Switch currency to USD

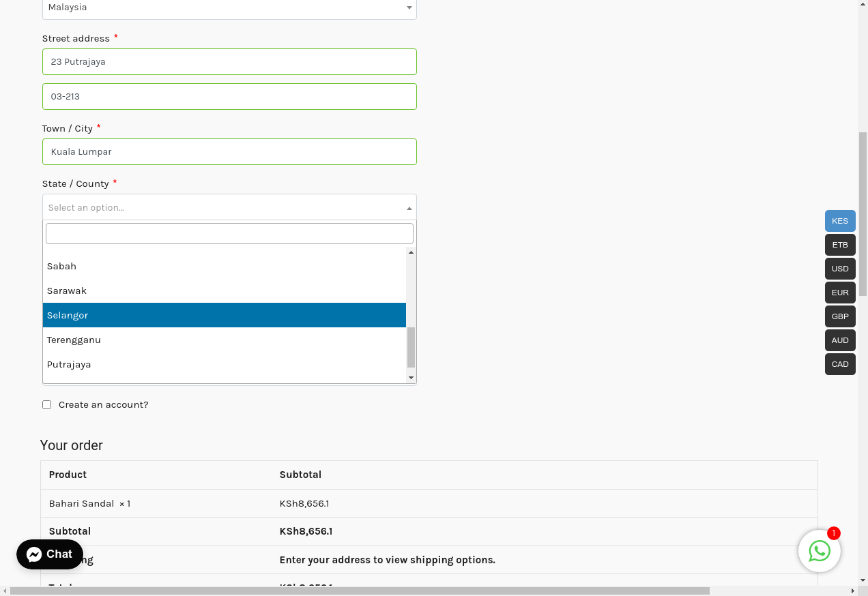pyautogui.click(x=839, y=269)
